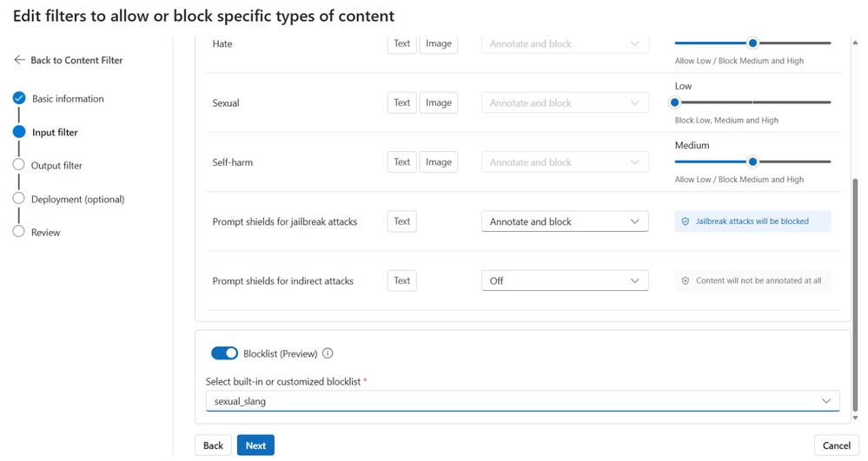
Task: Open the Output filter step label
Action: [56, 165]
